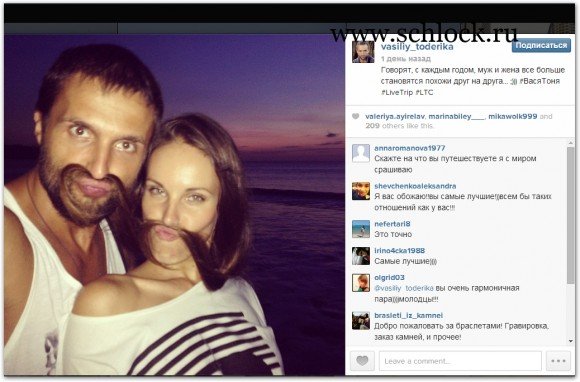Click the comments scrollbar up arrow

(x=570, y=143)
